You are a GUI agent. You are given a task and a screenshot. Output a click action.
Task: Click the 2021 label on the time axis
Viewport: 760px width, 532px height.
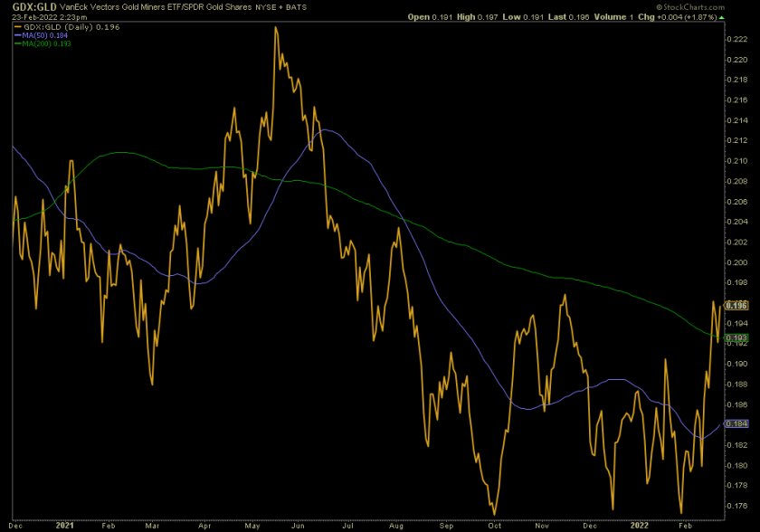64,526
